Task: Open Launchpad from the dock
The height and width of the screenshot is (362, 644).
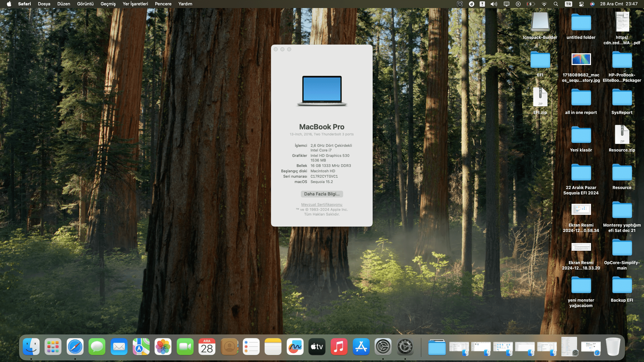Action: click(53, 347)
